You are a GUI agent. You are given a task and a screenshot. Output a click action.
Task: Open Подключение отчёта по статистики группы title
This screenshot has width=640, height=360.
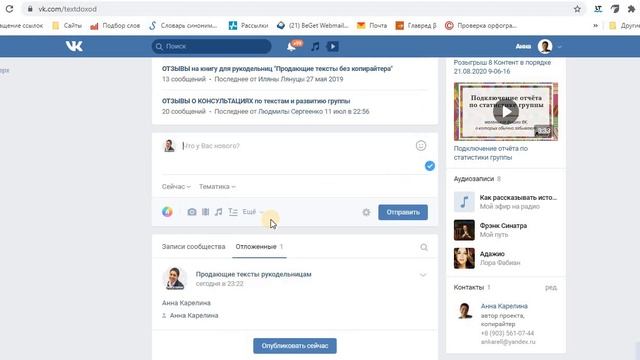click(491, 153)
